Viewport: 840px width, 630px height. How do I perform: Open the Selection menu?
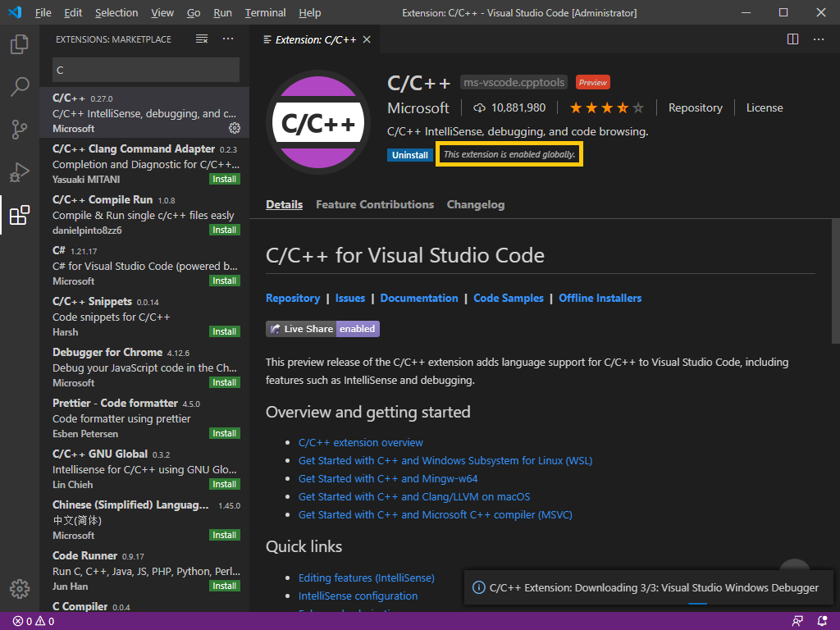click(116, 12)
